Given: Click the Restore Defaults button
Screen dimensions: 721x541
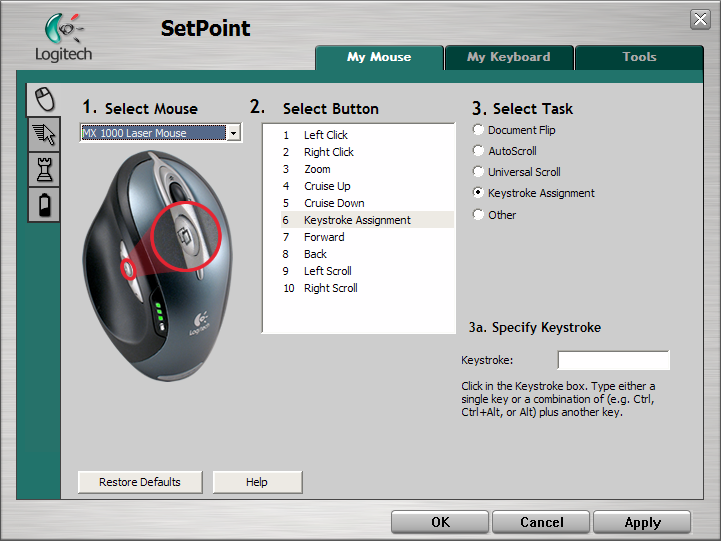Looking at the screenshot, I should 140,482.
